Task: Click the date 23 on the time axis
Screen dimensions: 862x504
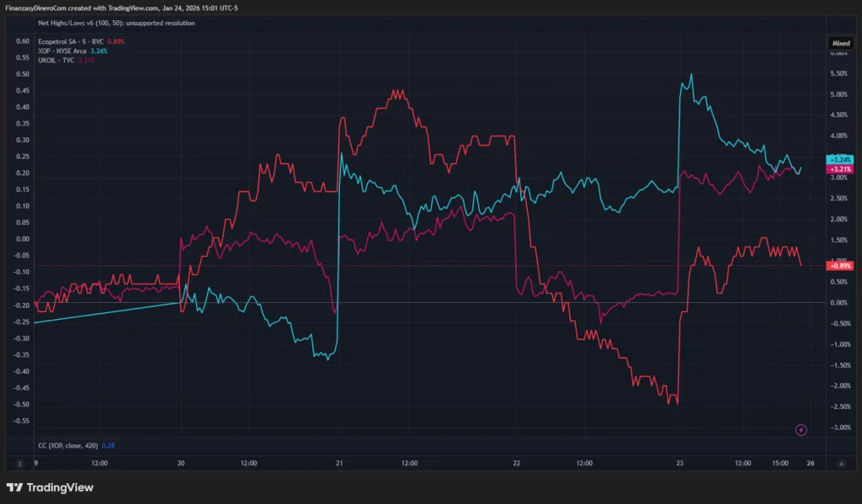Action: pyautogui.click(x=680, y=463)
